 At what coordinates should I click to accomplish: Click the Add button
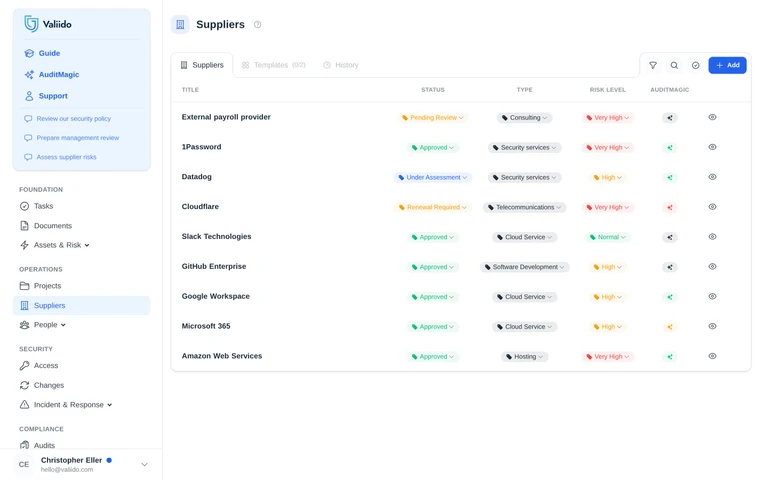(x=727, y=65)
